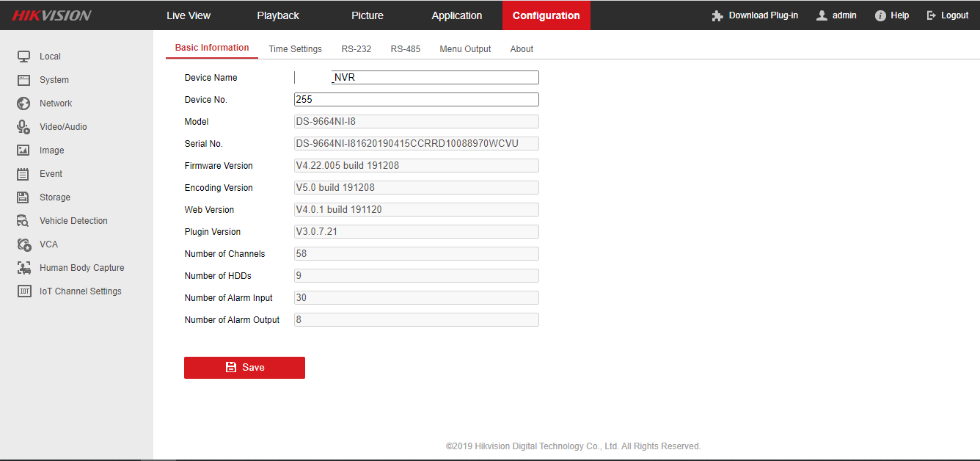The image size is (980, 461).
Task: Click the Storage disk icon
Action: [x=23, y=197]
